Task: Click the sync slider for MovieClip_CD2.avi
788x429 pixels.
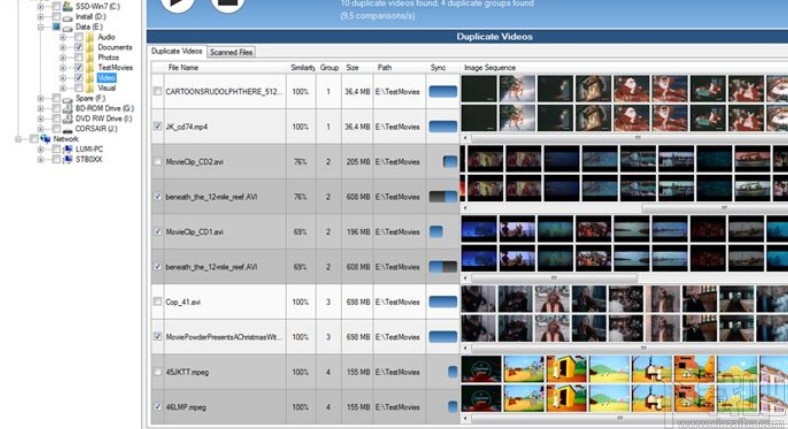Action: 450,162
